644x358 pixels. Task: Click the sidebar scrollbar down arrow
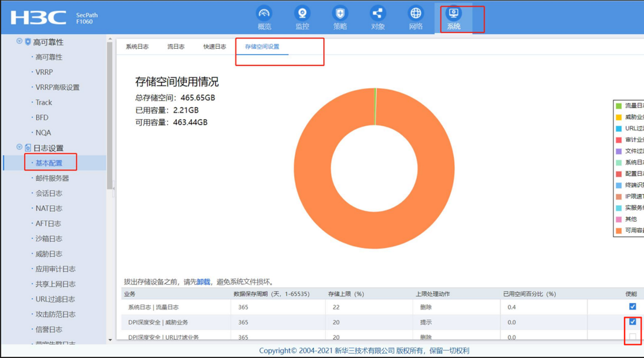110,341
